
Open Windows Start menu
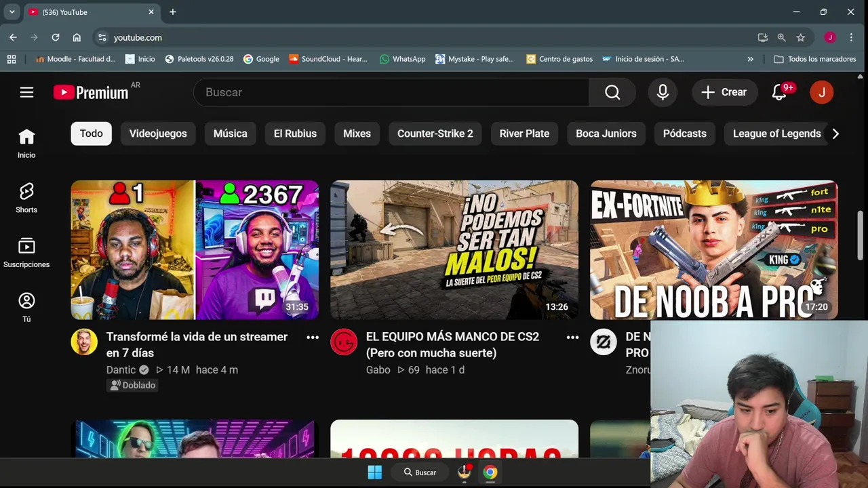[x=375, y=472]
